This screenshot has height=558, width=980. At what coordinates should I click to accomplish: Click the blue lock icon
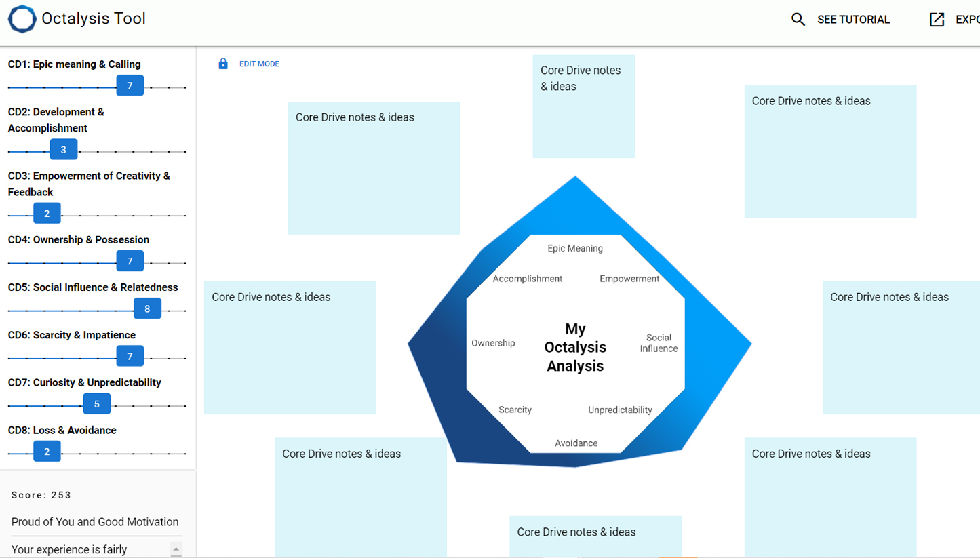[x=223, y=64]
